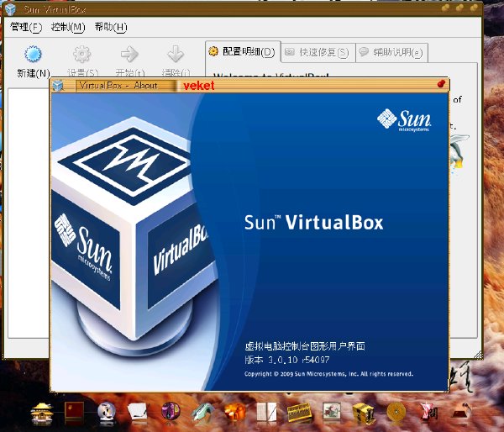Open the red flag dock icon
Image resolution: width=504 pixels, height=432 pixels.
tap(74, 412)
